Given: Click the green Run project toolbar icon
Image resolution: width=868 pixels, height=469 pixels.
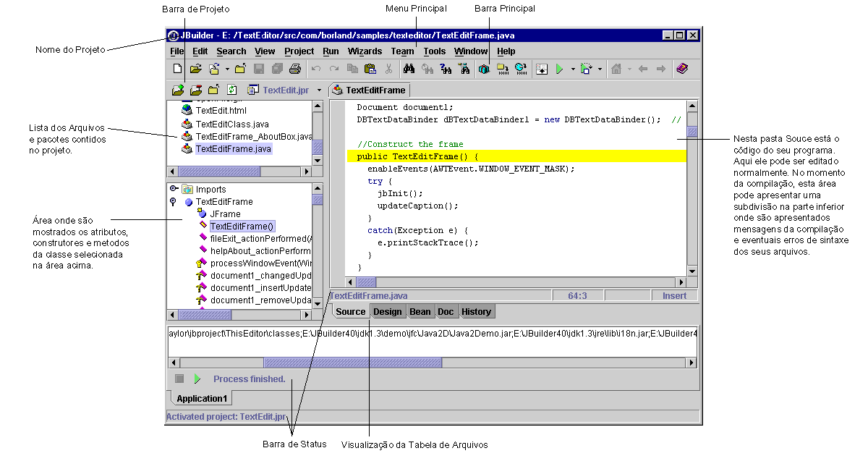Looking at the screenshot, I should pos(558,69).
